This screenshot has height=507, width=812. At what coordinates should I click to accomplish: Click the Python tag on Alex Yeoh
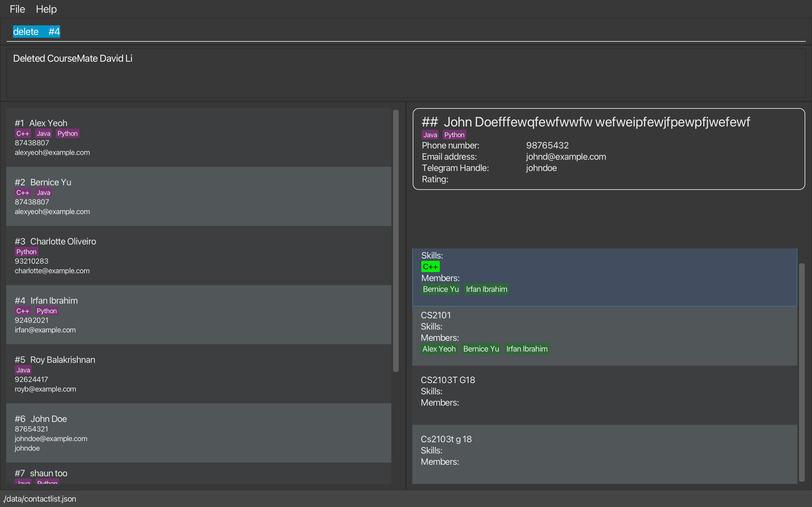(x=67, y=134)
